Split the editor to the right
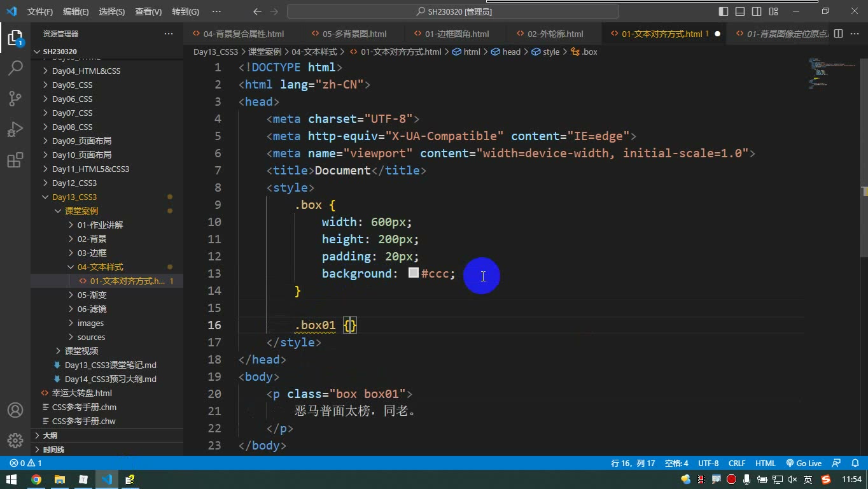This screenshot has width=868, height=489. pyautogui.click(x=839, y=34)
